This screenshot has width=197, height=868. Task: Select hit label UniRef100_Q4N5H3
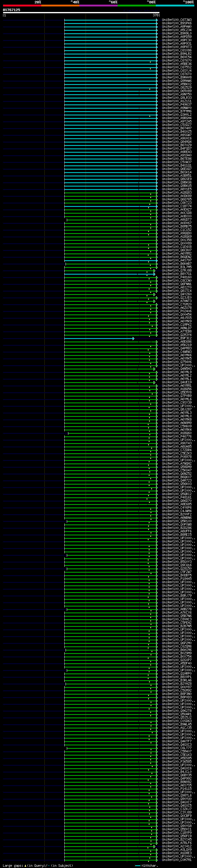177,369
